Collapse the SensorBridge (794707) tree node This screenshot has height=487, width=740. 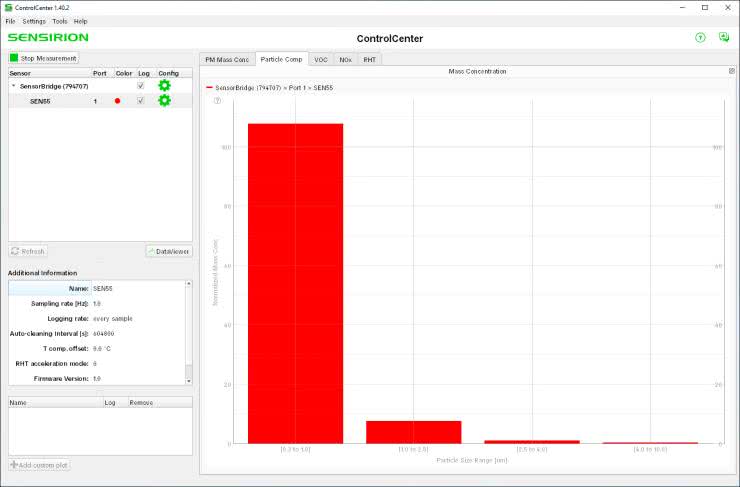pyautogui.click(x=13, y=87)
